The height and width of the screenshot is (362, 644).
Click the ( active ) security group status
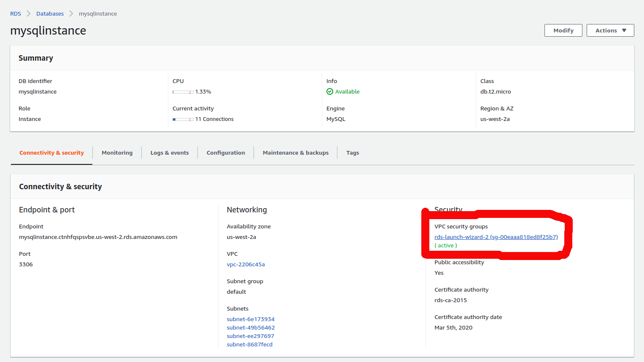446,245
